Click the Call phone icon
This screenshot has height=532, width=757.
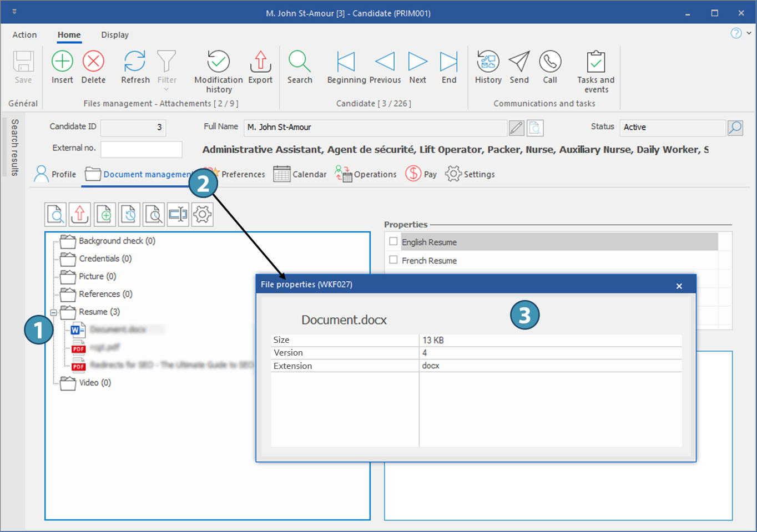[550, 62]
